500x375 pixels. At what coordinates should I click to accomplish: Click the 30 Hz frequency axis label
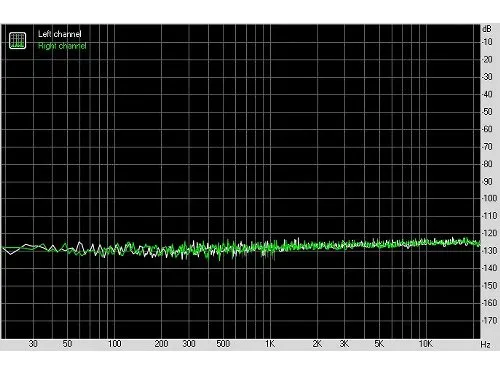pyautogui.click(x=33, y=344)
